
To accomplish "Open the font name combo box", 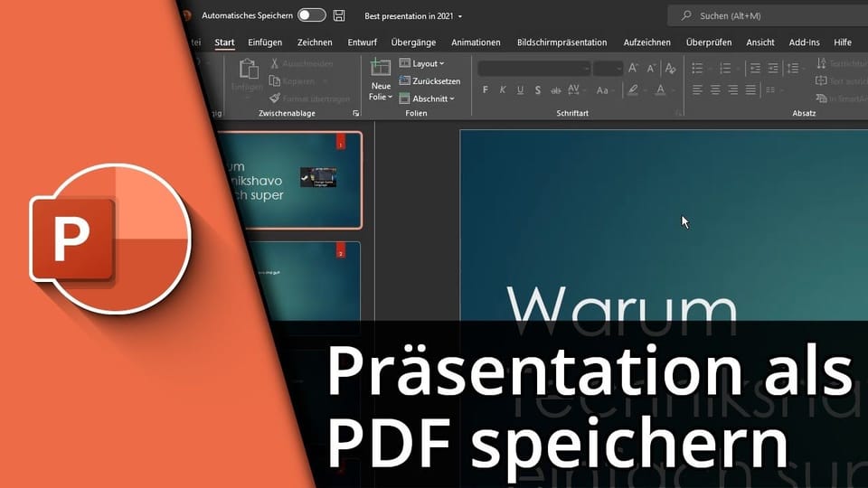I will 533,69.
